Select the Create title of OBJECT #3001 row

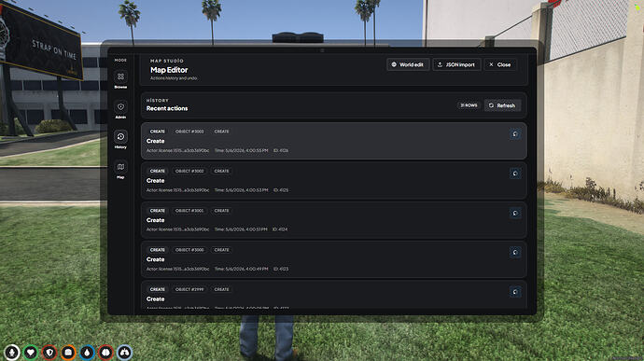(155, 220)
